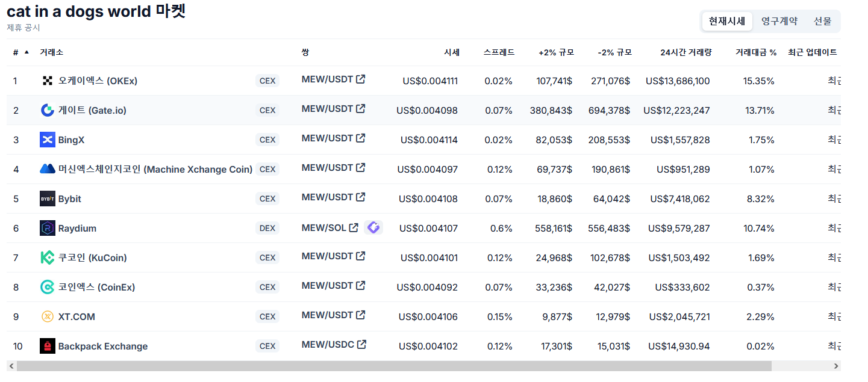Click the purple GeckoTerminal icon in Raydium row
This screenshot has height=382, width=868.
373,227
